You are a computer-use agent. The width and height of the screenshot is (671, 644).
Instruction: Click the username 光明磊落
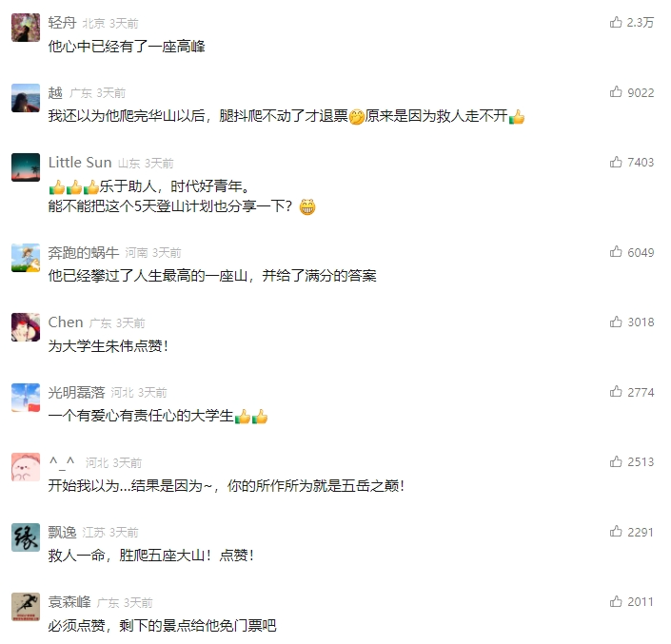[76, 392]
